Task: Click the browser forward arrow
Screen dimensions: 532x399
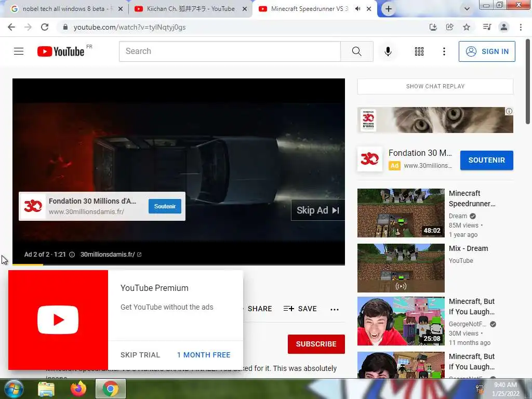Action: pyautogui.click(x=28, y=27)
